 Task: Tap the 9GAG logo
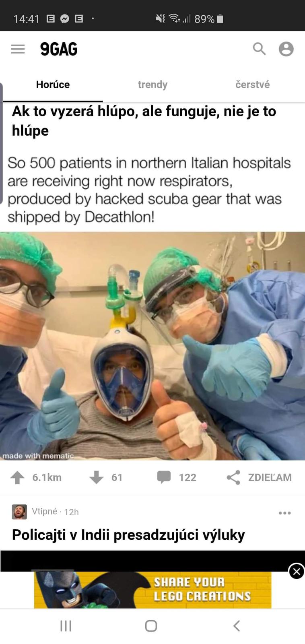[x=59, y=49]
